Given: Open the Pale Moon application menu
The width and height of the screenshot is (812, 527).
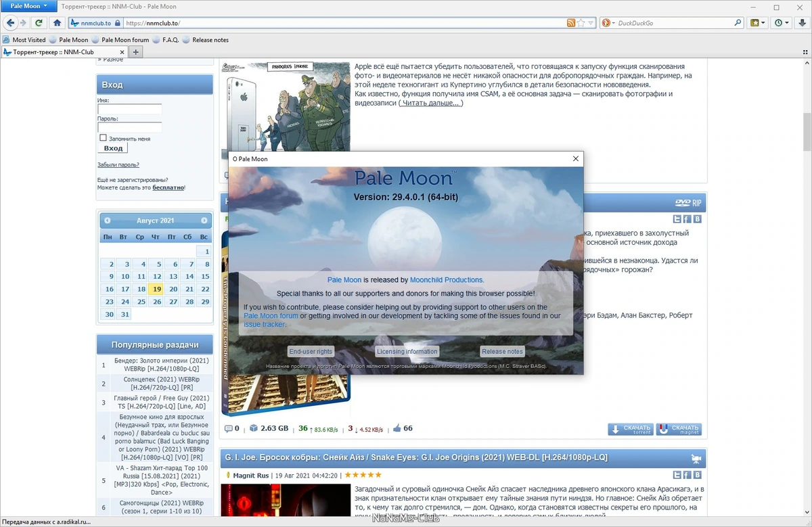Looking at the screenshot, I should (x=28, y=6).
